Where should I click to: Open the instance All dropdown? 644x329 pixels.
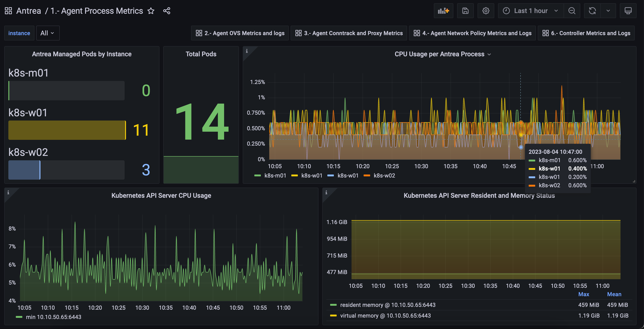[x=48, y=33]
